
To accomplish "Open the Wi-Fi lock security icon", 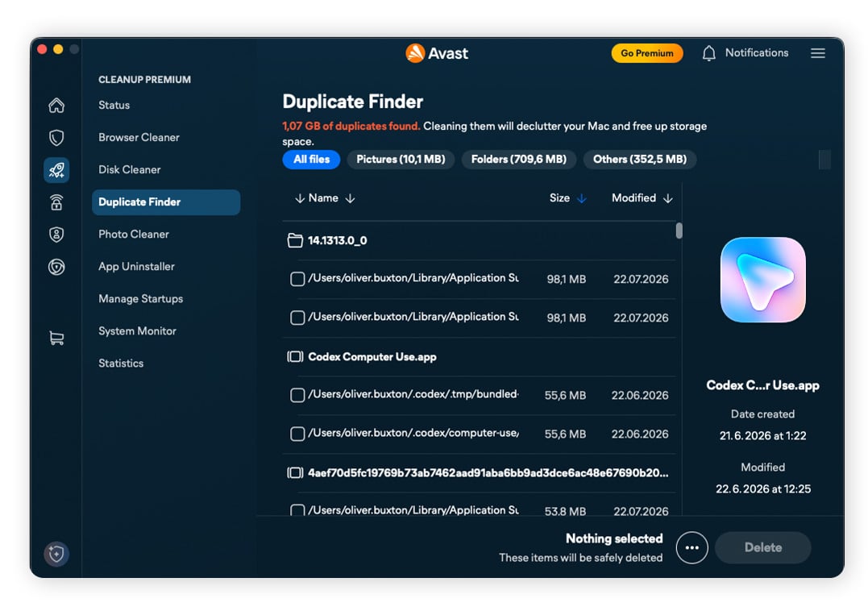I will pyautogui.click(x=56, y=202).
